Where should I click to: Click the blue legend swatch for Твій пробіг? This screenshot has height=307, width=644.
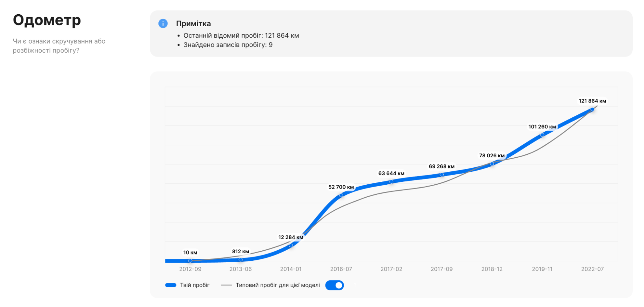(x=171, y=285)
